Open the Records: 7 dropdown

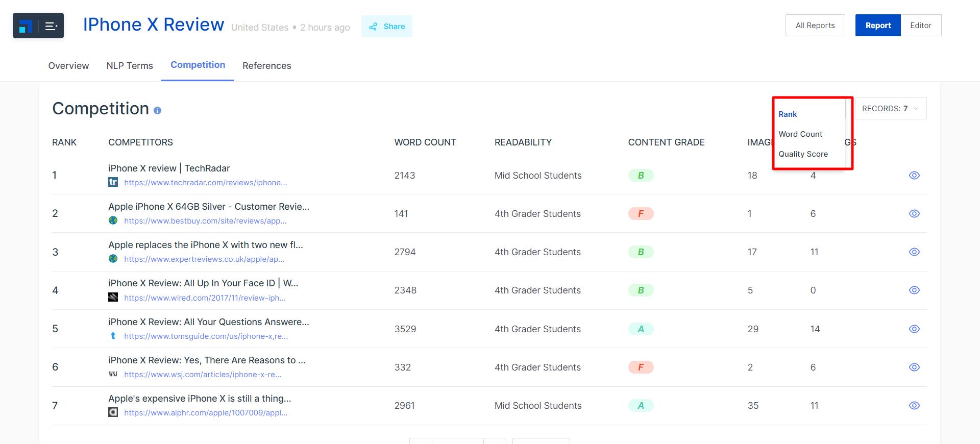[891, 108]
